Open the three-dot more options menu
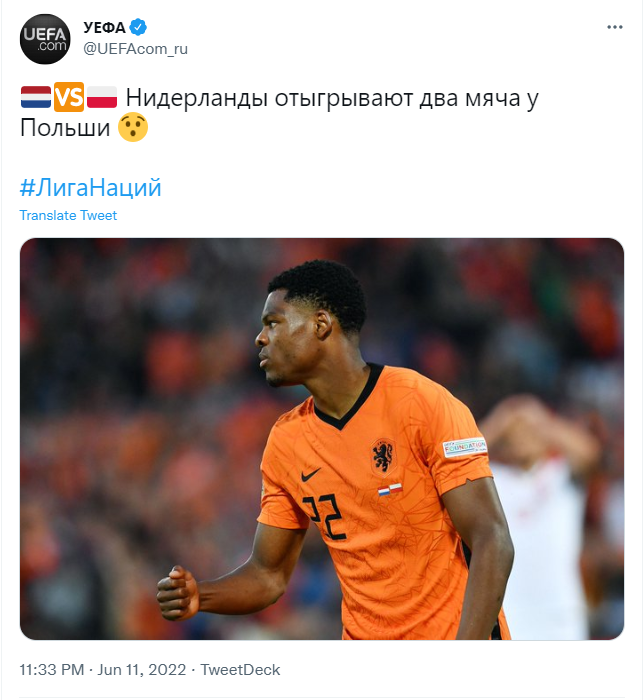 615,27
